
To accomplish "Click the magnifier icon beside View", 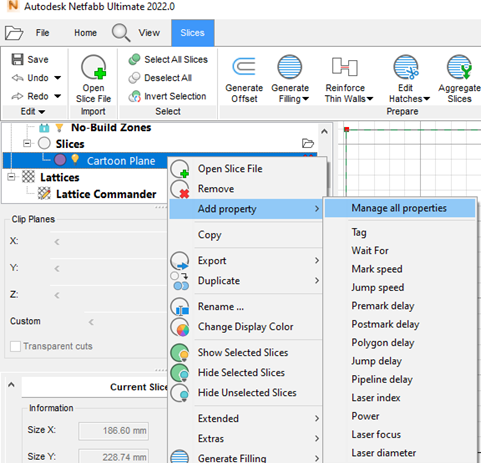I will point(121,33).
